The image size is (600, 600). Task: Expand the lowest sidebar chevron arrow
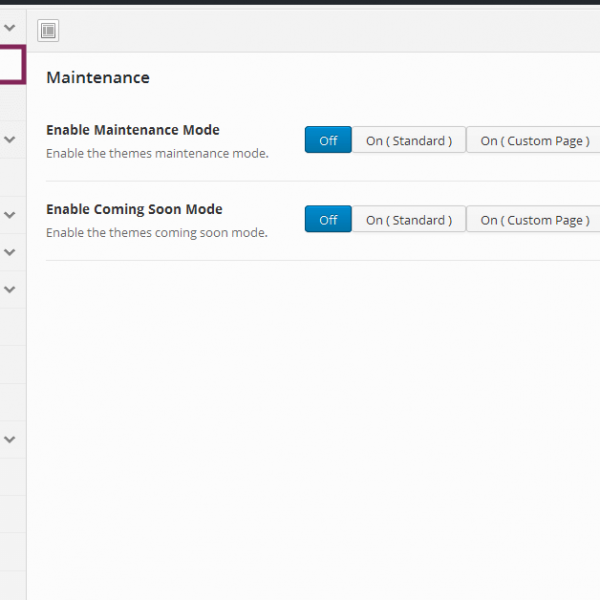point(10,438)
